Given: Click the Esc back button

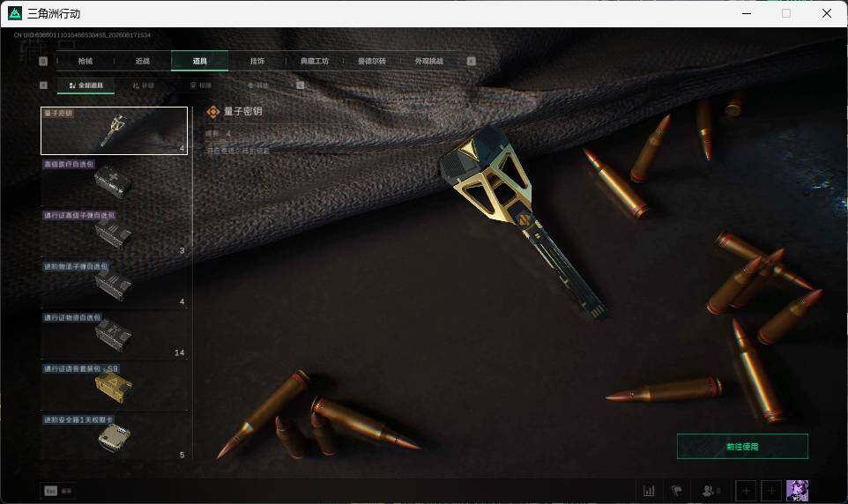Looking at the screenshot, I should (x=57, y=491).
